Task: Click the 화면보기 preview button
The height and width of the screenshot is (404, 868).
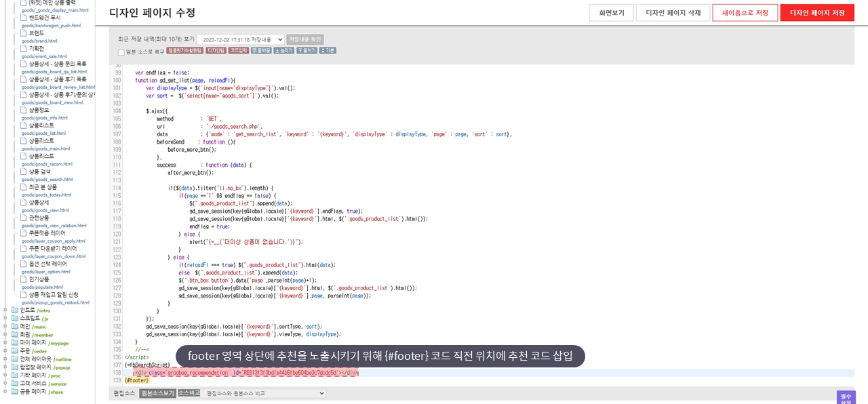Action: click(611, 13)
